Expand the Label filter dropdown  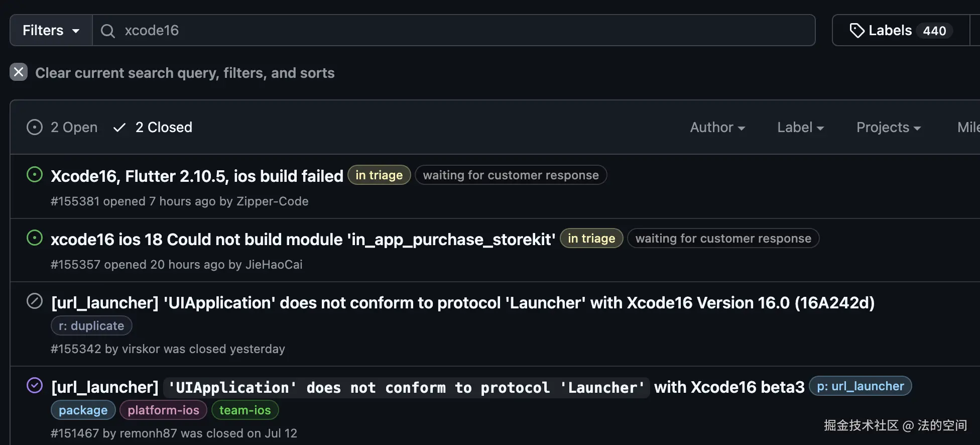[x=800, y=128]
